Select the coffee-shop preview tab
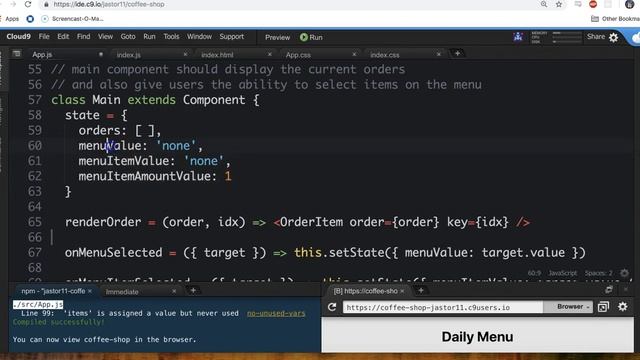The image size is (640, 360). (x=365, y=291)
